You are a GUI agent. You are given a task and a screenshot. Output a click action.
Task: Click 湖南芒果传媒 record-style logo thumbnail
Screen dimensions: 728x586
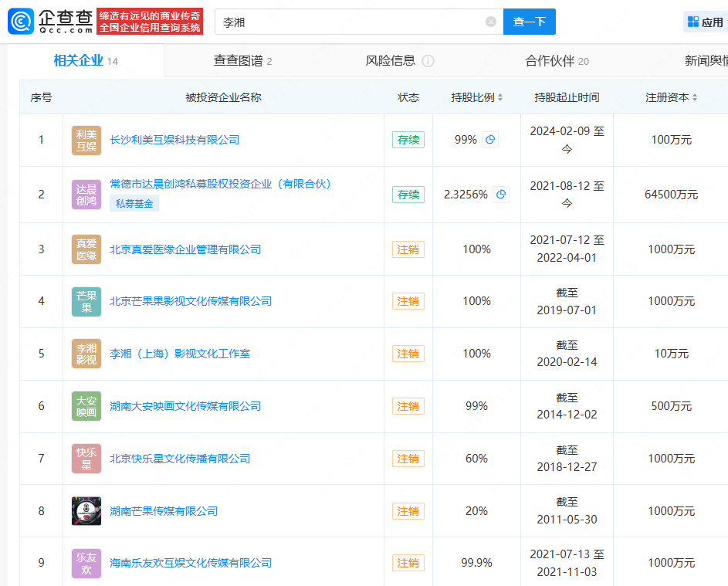(86, 510)
